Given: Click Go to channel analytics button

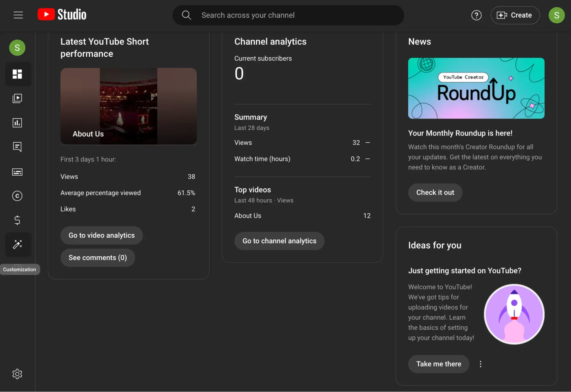Looking at the screenshot, I should point(279,241).
